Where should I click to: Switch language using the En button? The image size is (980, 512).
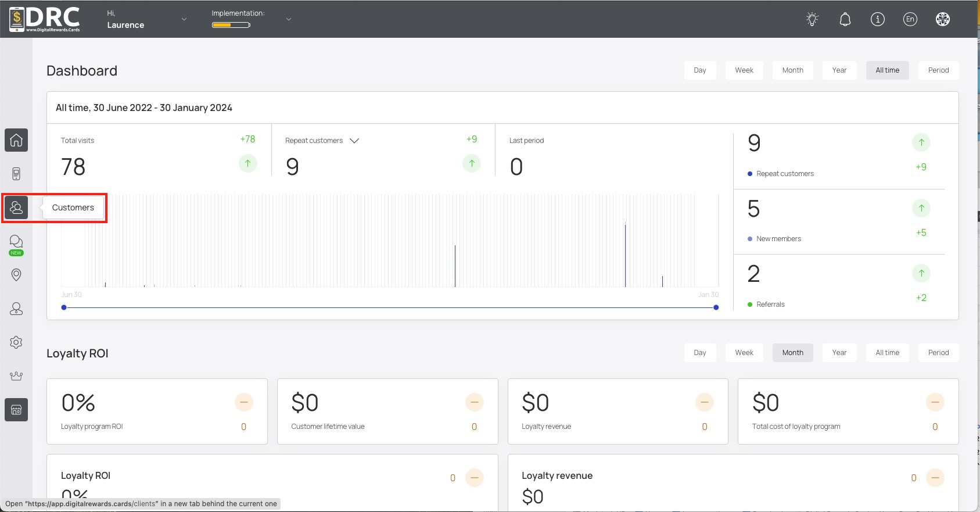tap(910, 19)
